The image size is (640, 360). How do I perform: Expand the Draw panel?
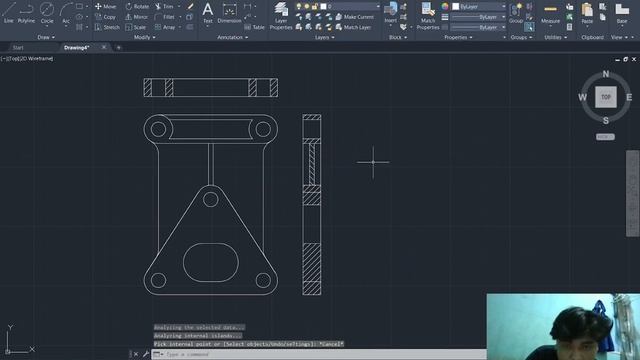(x=46, y=37)
